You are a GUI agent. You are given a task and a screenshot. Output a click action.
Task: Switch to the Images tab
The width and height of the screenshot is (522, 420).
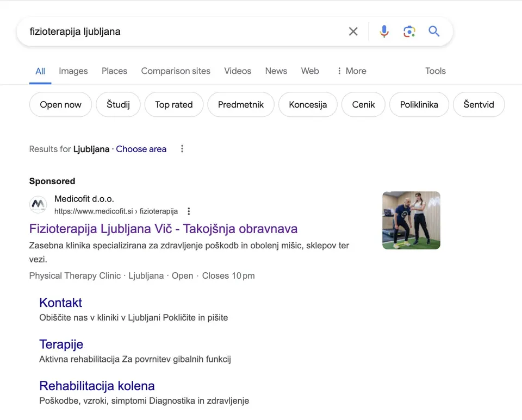[x=73, y=71]
